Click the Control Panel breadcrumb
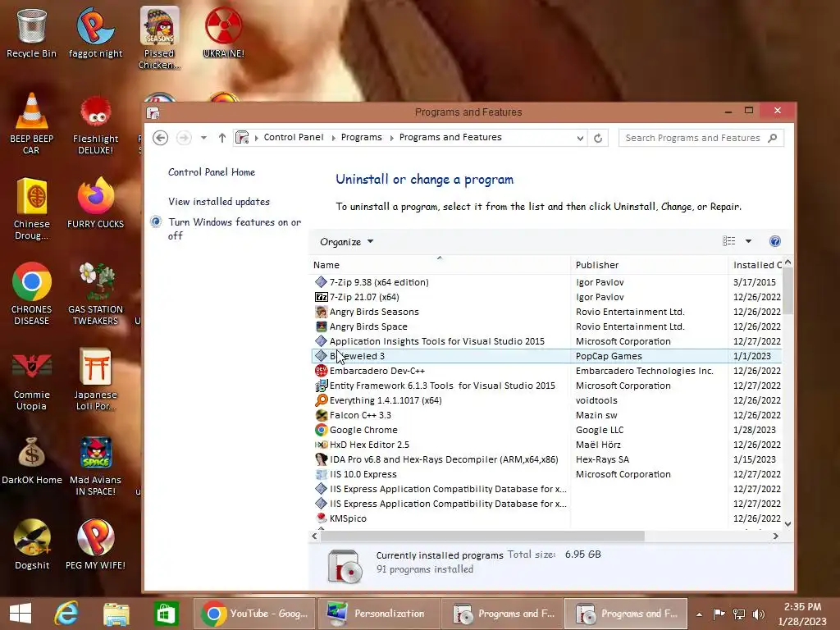The image size is (840, 630). click(294, 137)
